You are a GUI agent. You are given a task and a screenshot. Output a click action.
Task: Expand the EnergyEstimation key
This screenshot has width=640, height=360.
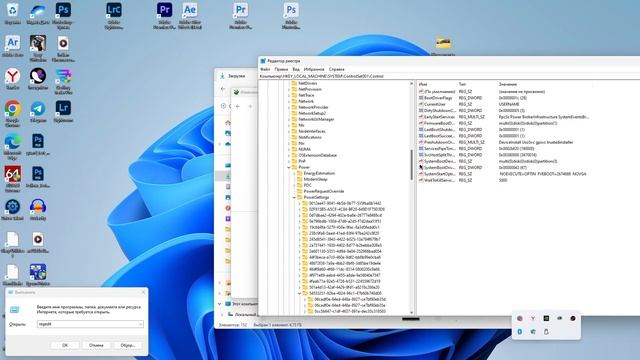(294, 173)
